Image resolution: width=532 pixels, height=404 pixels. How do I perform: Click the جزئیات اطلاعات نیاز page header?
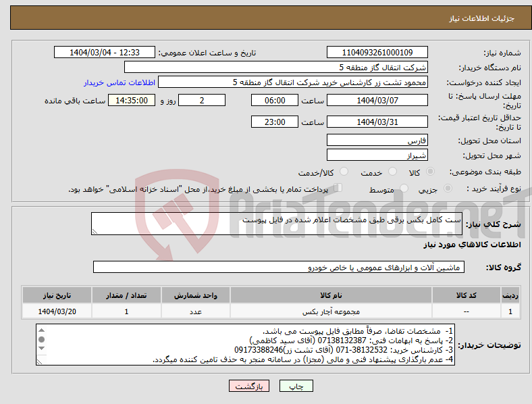coord(482,18)
